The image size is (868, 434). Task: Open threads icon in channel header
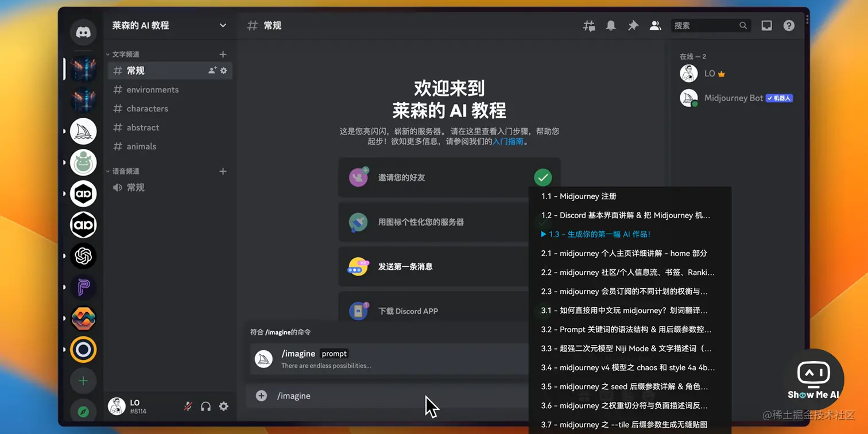589,25
